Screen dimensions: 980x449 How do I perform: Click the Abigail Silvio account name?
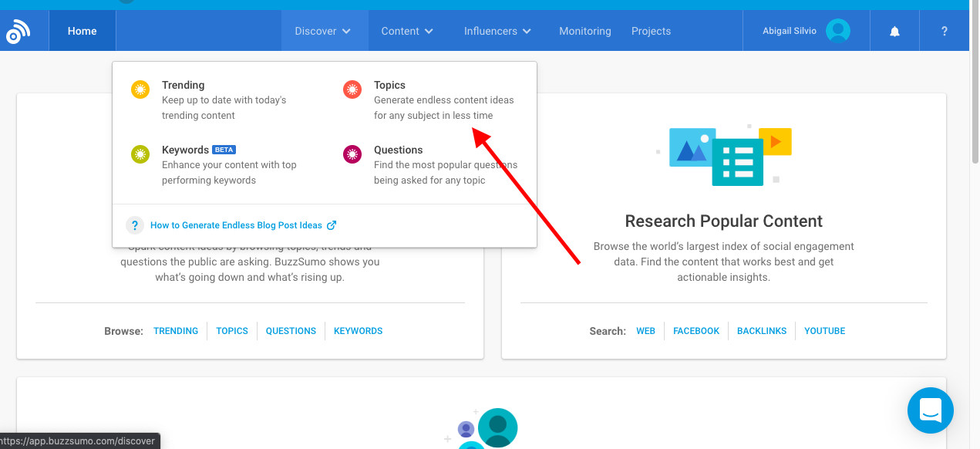(x=789, y=31)
